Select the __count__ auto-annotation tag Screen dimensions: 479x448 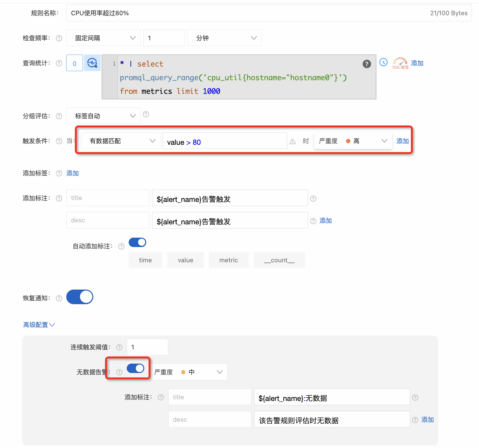(x=279, y=260)
